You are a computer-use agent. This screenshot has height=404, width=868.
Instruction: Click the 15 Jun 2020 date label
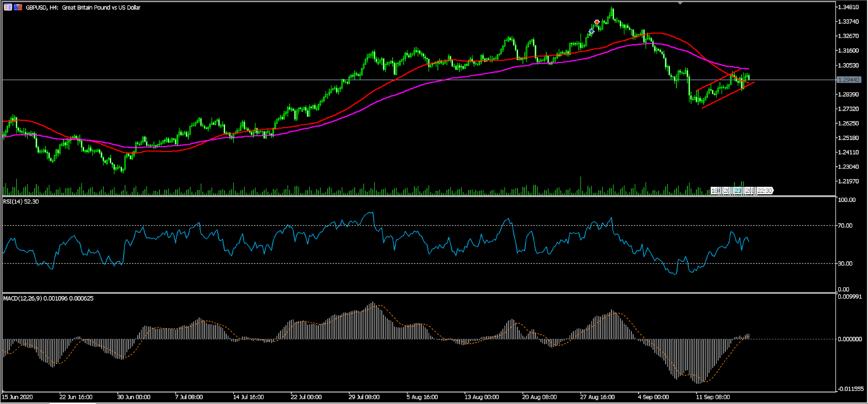(17, 397)
